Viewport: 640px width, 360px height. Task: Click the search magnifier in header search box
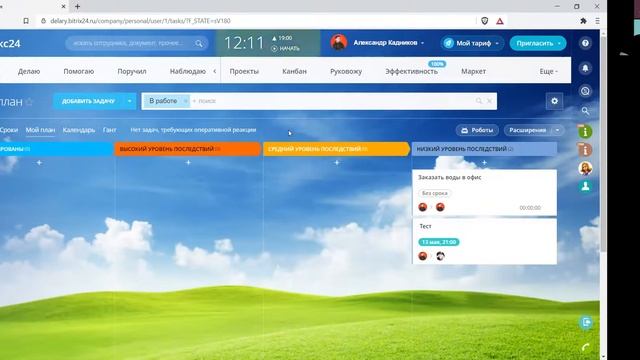[x=199, y=43]
